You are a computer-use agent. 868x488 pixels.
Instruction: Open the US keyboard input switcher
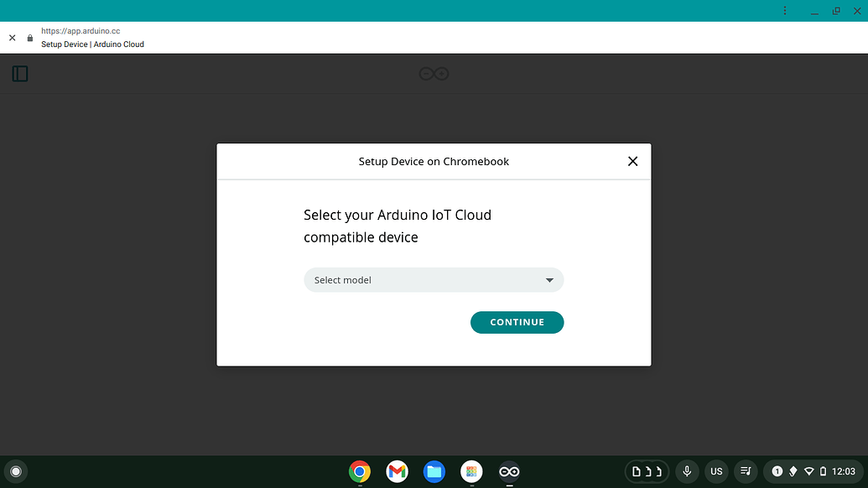tap(716, 471)
